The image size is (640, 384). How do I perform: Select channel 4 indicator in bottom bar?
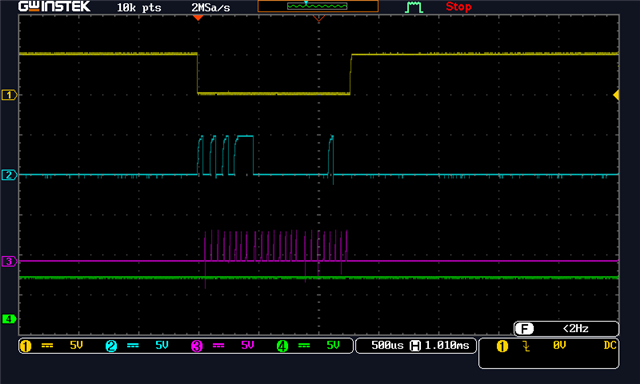pyautogui.click(x=282, y=346)
